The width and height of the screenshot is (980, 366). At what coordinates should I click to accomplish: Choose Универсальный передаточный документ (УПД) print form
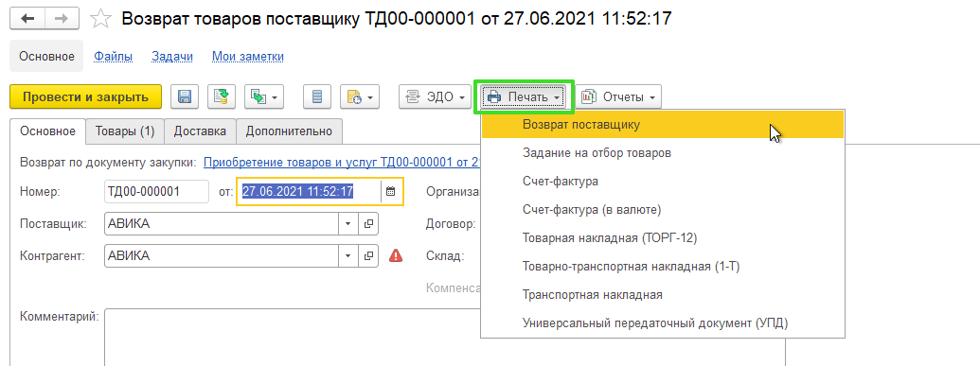[x=663, y=322]
